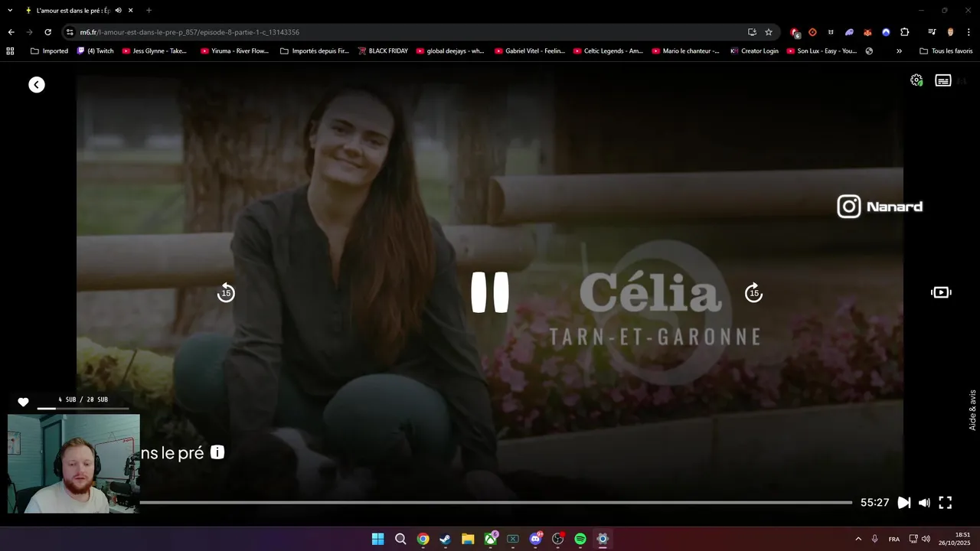Open the Xbox app from the taskbar

[x=490, y=539]
